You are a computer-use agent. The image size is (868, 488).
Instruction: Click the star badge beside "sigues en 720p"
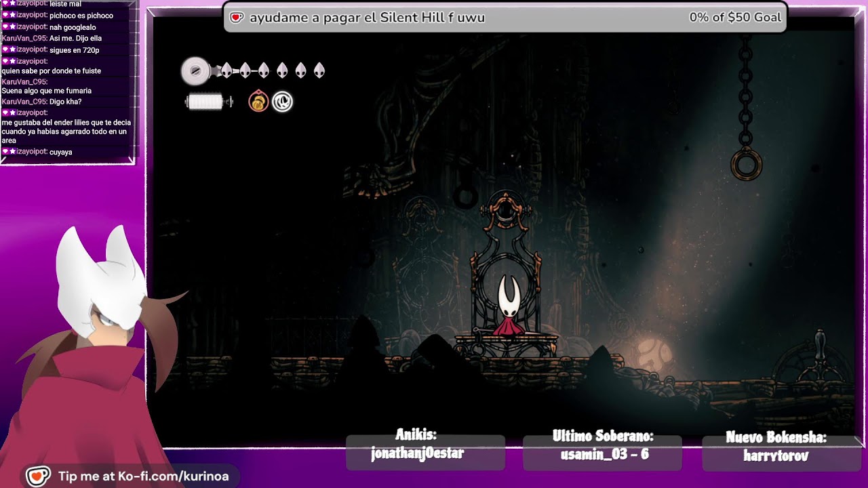(x=12, y=49)
